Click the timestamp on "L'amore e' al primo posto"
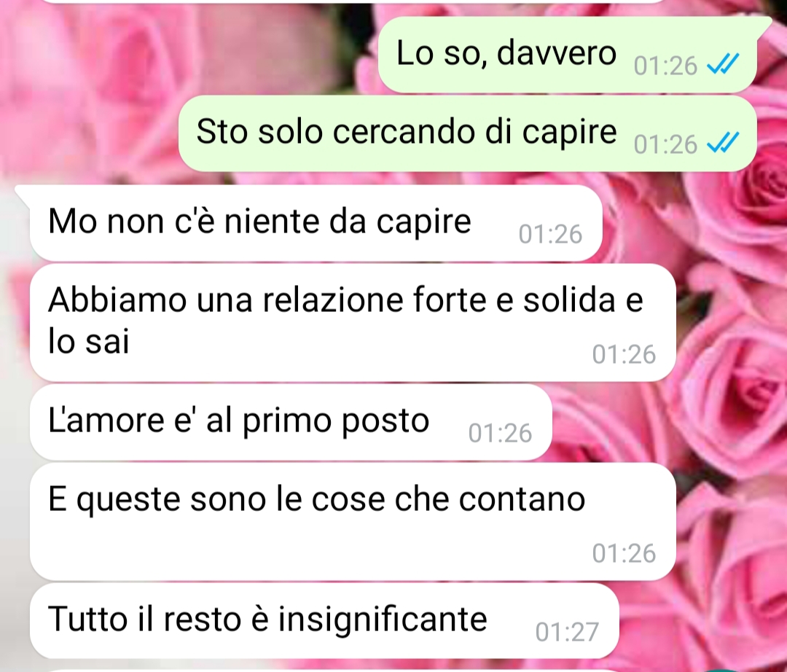The height and width of the screenshot is (672, 787). click(501, 433)
